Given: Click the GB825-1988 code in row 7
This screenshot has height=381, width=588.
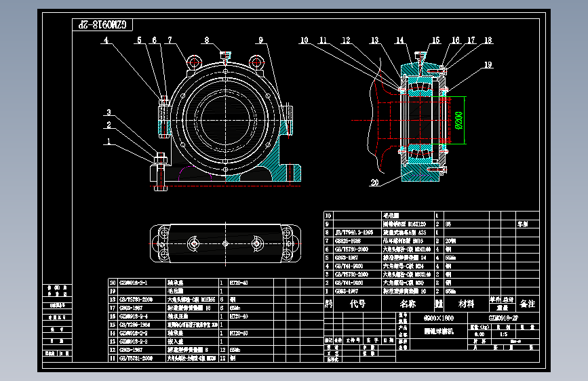Looking at the screenshot, I should 348,241.
